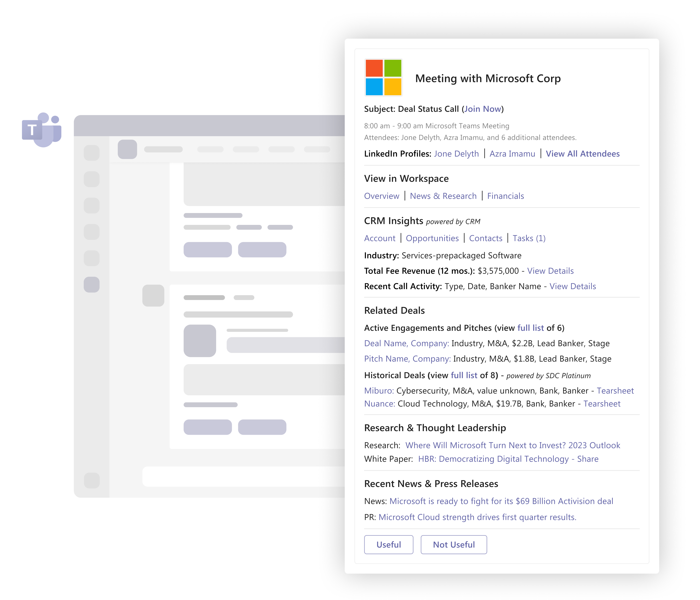Image resolution: width=700 pixels, height=600 pixels.
Task: Open the CRM Account link
Action: (x=380, y=238)
